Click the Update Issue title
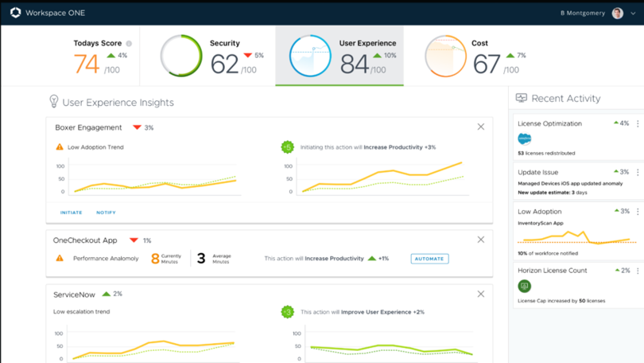Viewport: 644px width, 363px height. (x=537, y=172)
